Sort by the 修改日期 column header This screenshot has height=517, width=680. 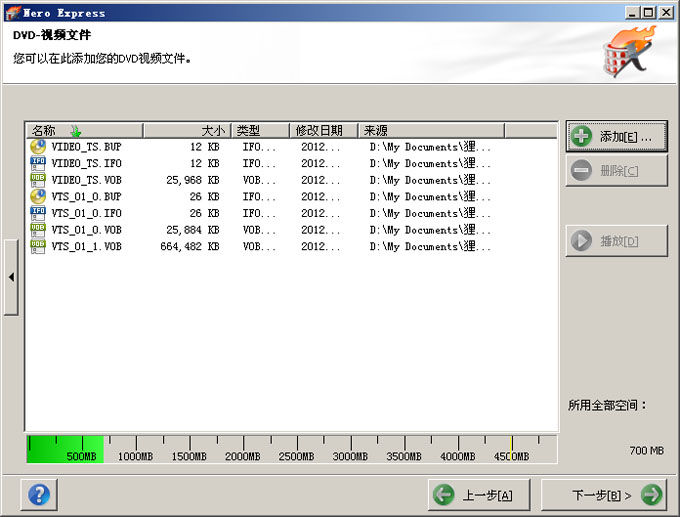[324, 131]
